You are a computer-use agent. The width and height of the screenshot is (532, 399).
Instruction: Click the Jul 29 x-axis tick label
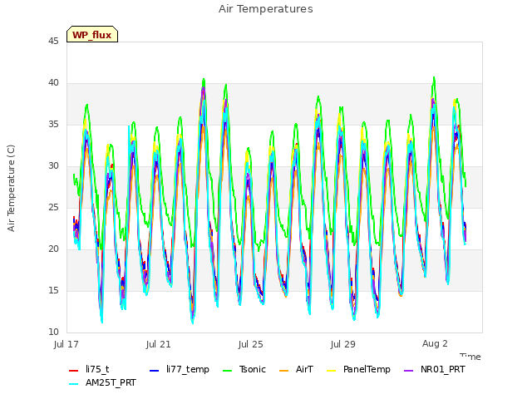pos(343,344)
